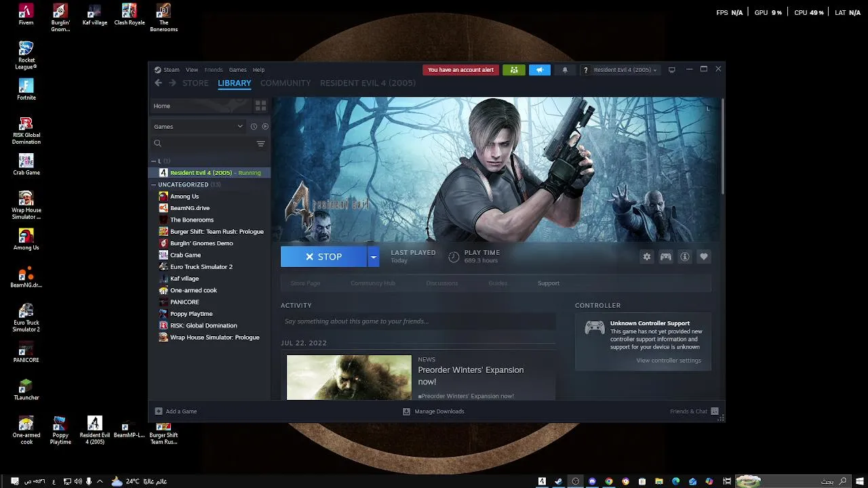Go to library Home

[x=201, y=106]
